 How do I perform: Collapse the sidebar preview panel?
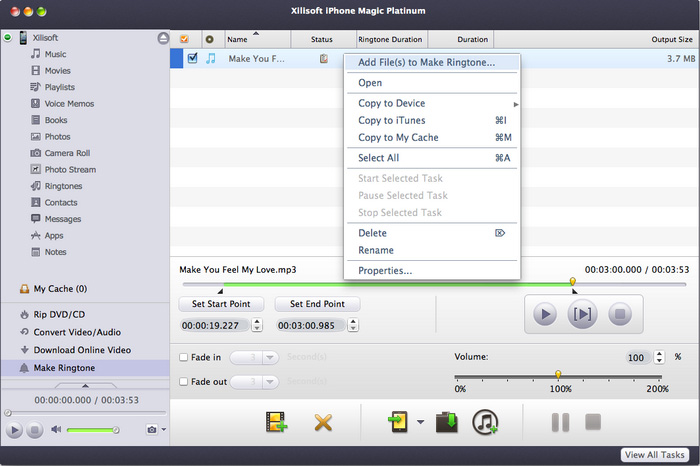85,385
